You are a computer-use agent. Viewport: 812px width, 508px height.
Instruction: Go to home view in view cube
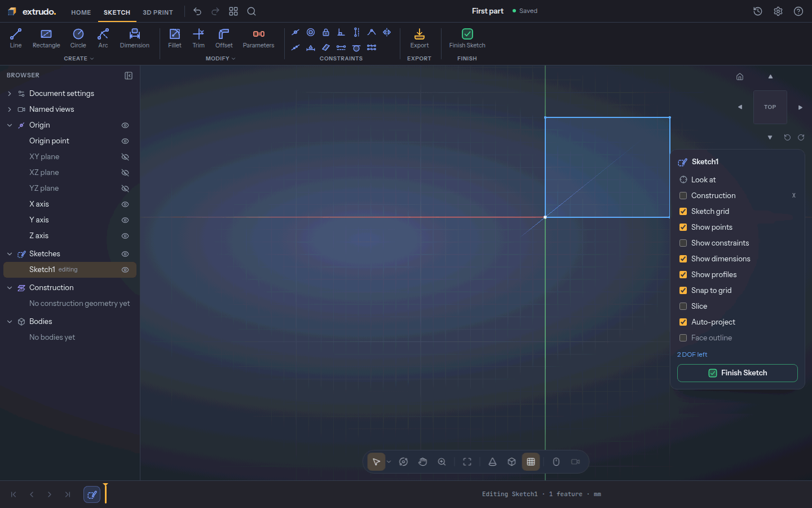pyautogui.click(x=740, y=77)
